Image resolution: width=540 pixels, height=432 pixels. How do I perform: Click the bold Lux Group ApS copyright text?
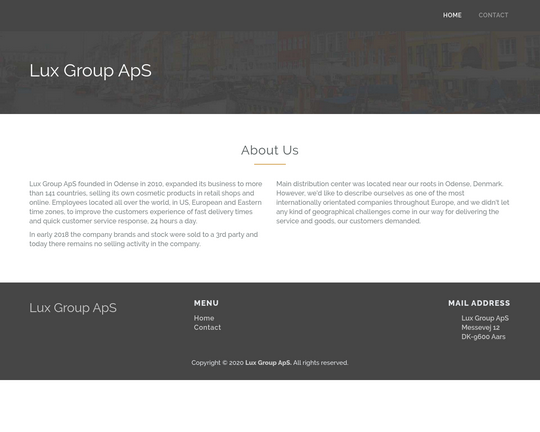(x=268, y=363)
